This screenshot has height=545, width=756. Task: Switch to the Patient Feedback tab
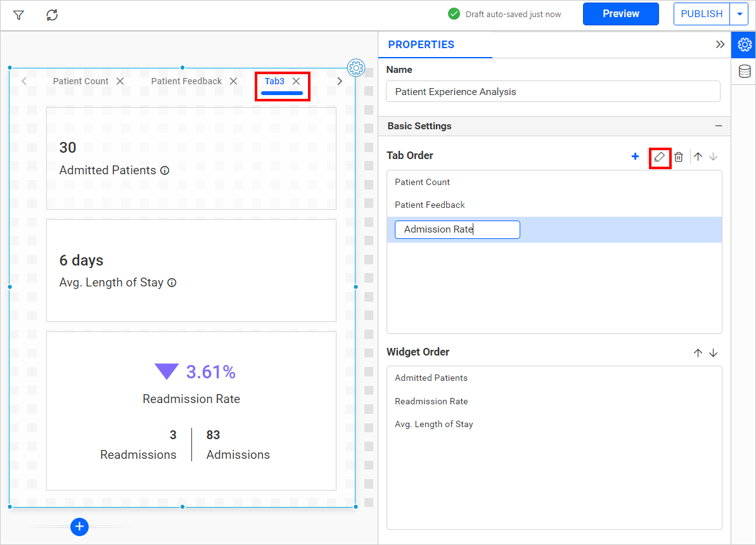pos(186,81)
